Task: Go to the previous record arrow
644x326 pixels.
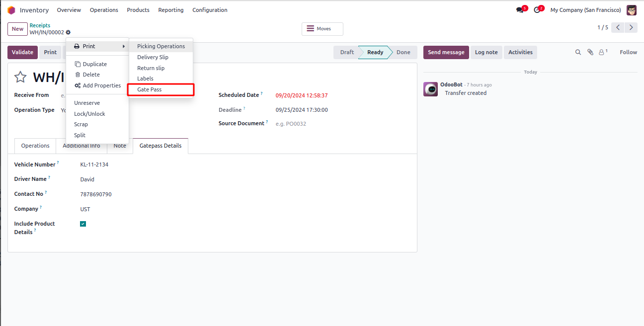Action: point(618,28)
